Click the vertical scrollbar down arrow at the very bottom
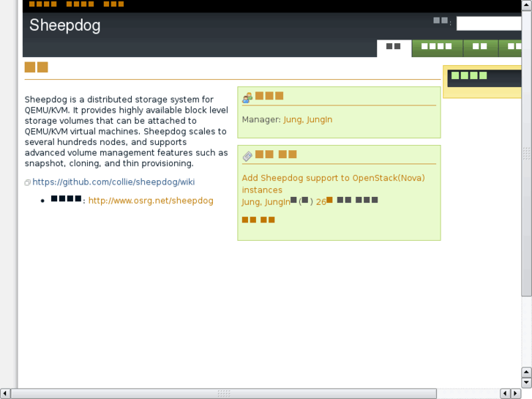 pyautogui.click(x=526, y=383)
